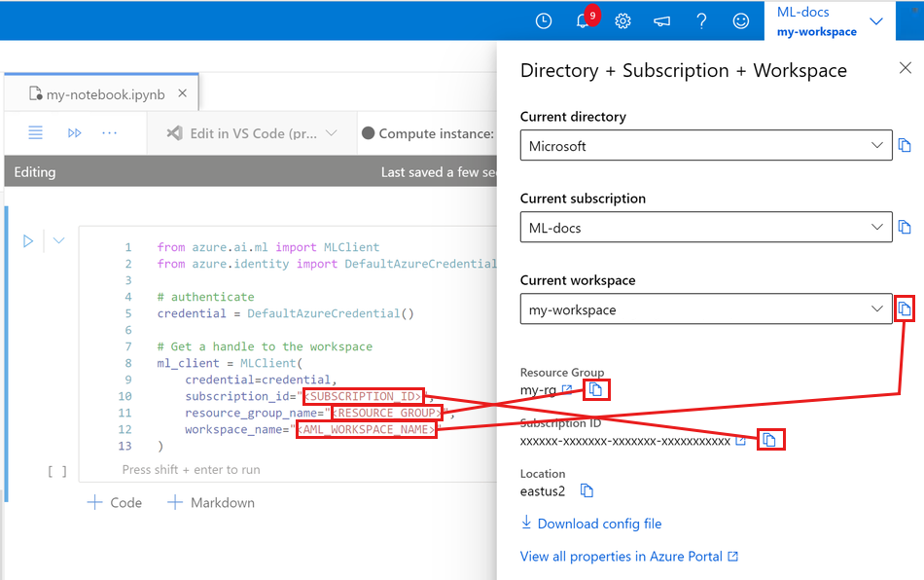Copy the current subscription name

tap(905, 227)
